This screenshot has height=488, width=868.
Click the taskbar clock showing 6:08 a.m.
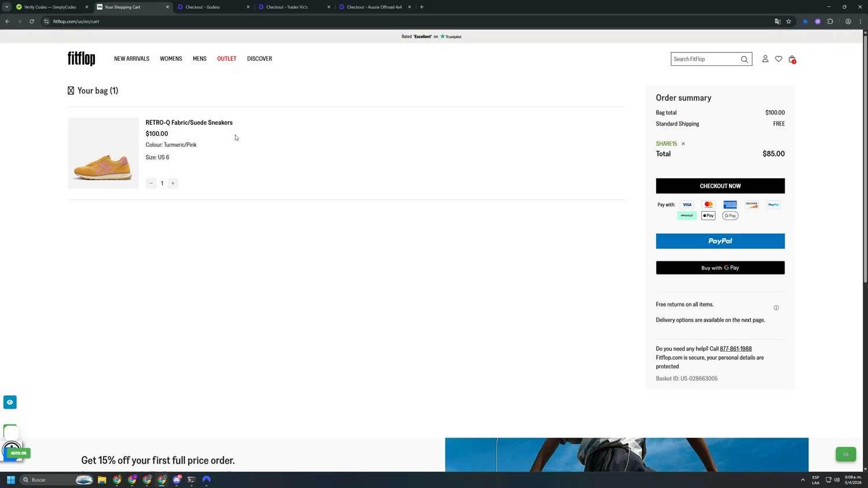click(853, 480)
